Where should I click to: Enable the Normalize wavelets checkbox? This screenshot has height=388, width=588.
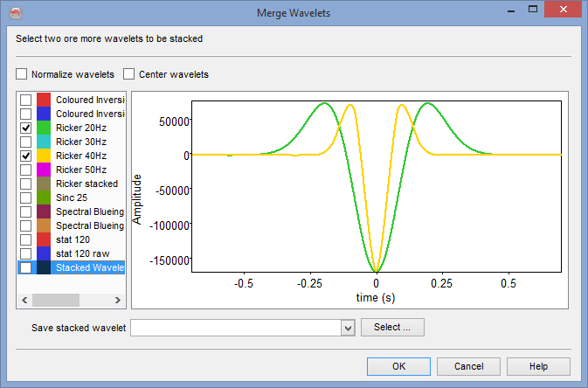[x=22, y=74]
